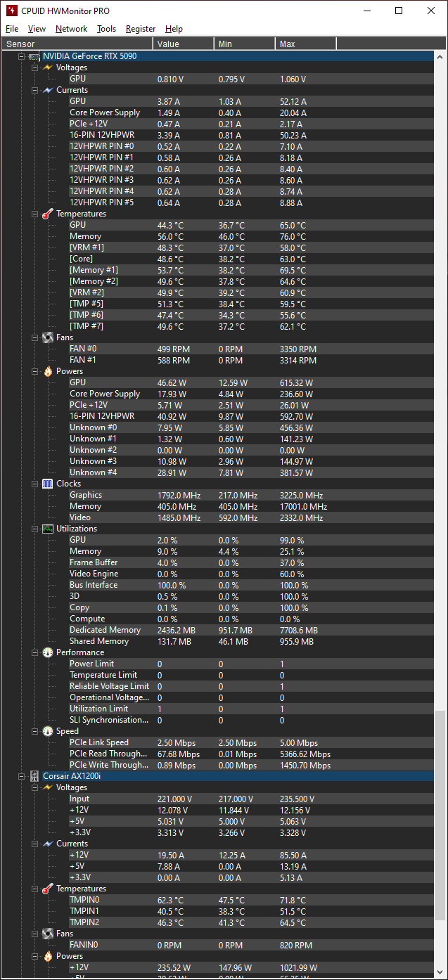Open the Tools menu

pyautogui.click(x=106, y=29)
